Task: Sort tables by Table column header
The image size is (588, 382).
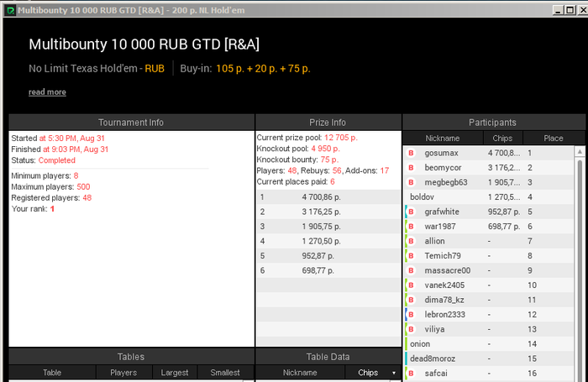Action: tap(52, 373)
